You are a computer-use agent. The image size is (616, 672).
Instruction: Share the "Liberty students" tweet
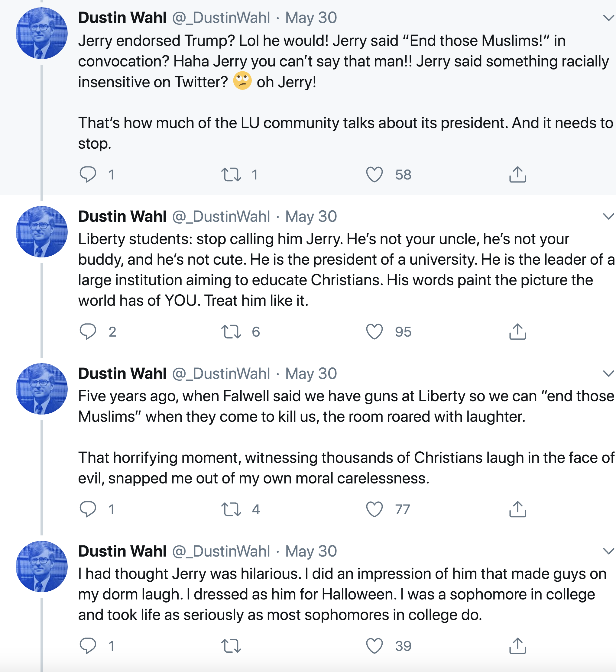tap(517, 331)
